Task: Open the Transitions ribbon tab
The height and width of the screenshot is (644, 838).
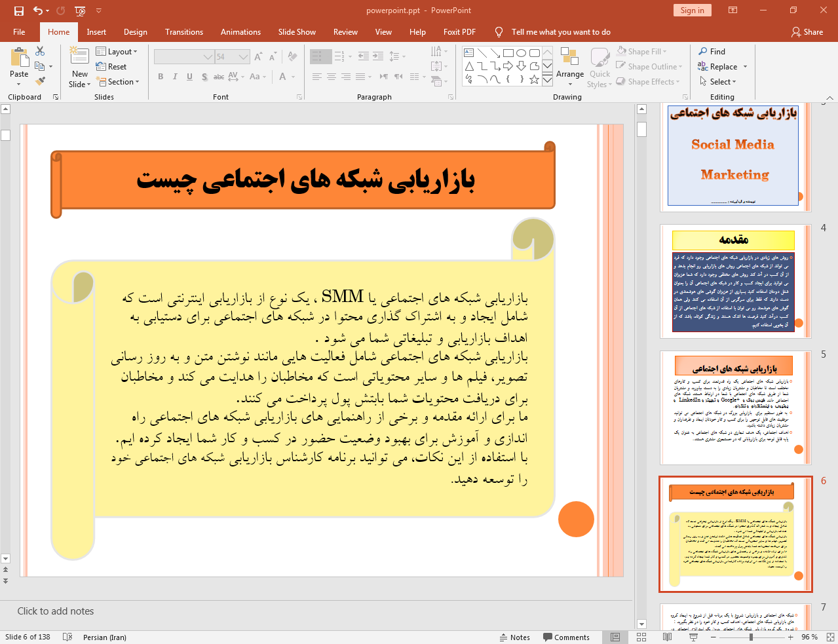Action: (x=184, y=32)
